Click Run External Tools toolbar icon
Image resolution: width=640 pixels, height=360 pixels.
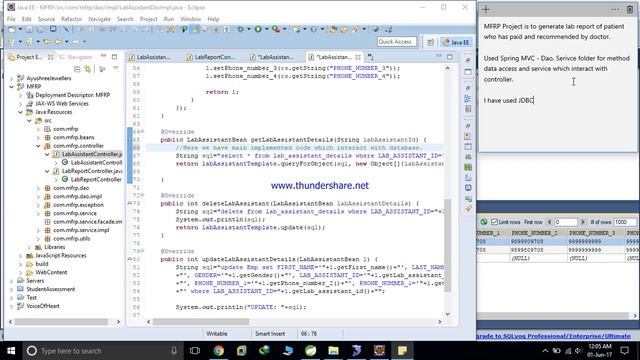(x=276, y=29)
